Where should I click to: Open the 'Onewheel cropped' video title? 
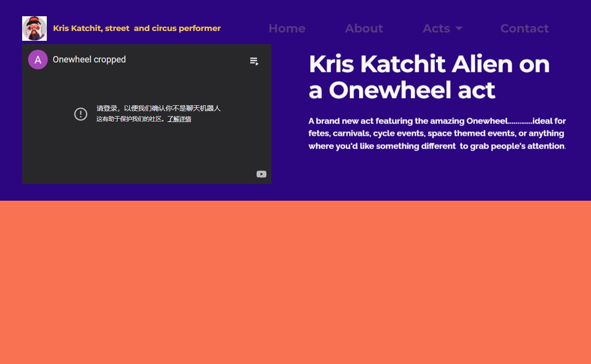click(89, 60)
